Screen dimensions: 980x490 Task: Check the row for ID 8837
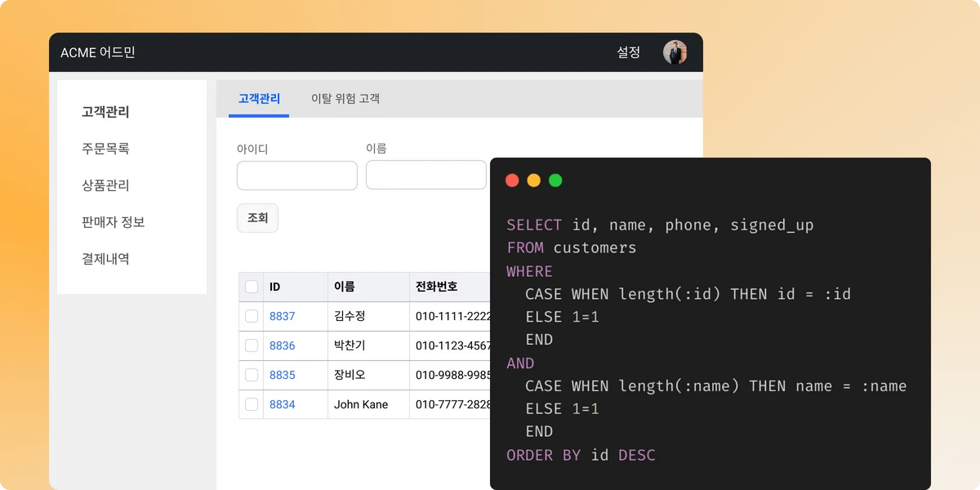click(252, 316)
